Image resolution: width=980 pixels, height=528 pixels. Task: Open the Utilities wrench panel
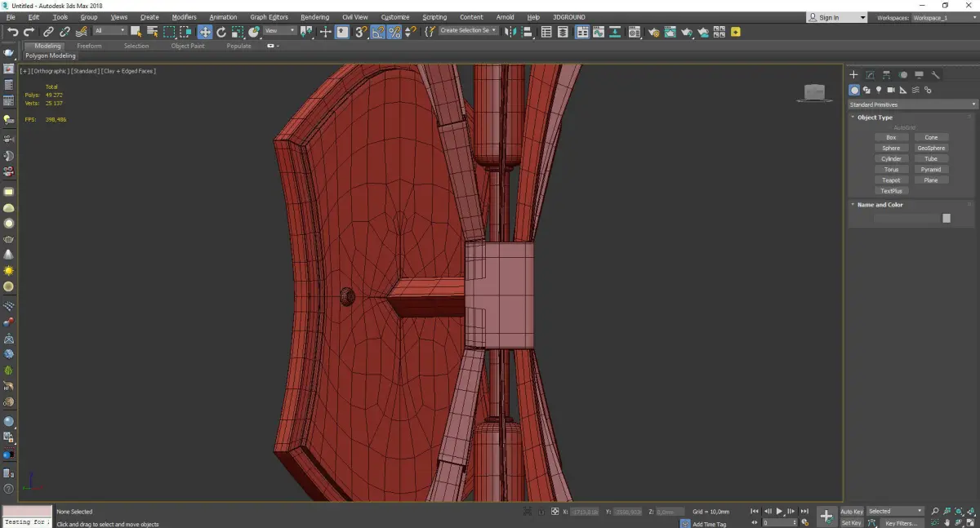coord(936,75)
